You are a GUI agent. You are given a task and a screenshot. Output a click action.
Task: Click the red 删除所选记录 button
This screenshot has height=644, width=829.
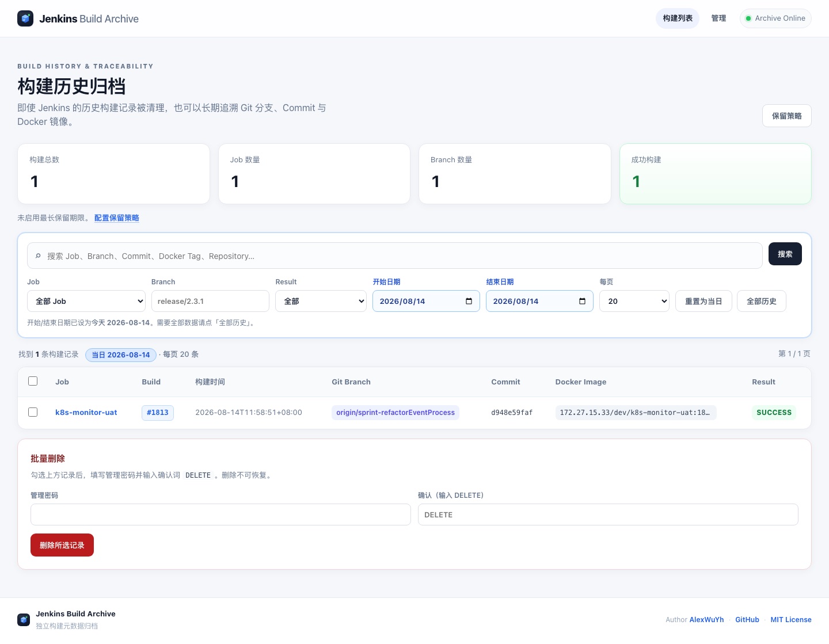tap(62, 545)
